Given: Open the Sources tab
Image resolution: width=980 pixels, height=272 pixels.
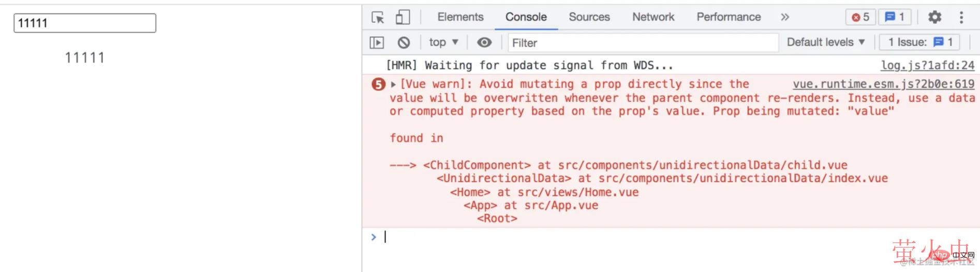Looking at the screenshot, I should (589, 17).
